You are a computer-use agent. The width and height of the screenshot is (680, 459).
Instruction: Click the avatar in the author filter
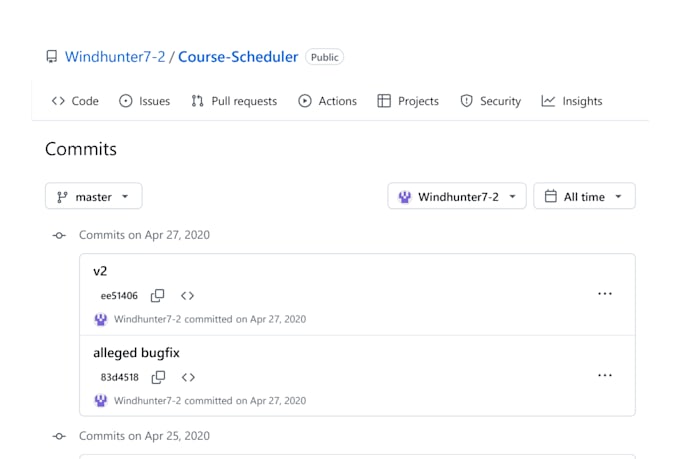coord(405,197)
